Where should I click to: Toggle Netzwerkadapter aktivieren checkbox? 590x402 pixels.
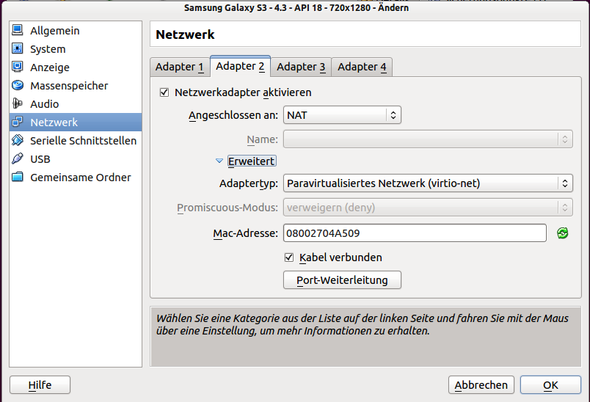tap(164, 92)
